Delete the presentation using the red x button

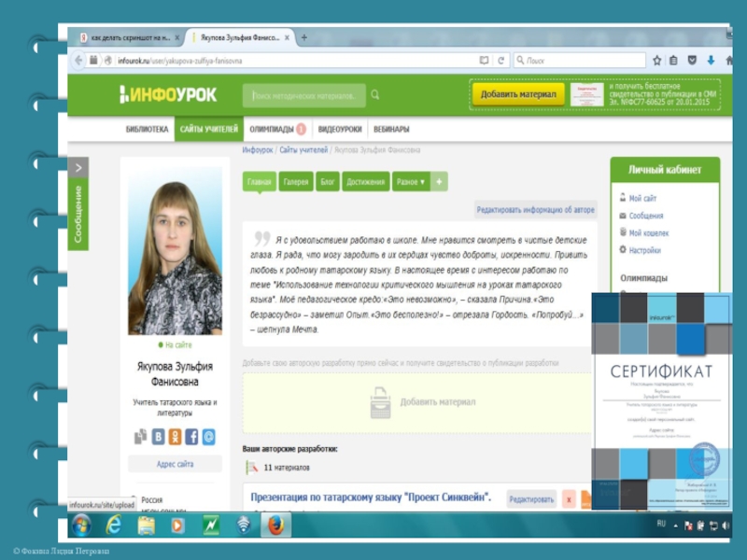click(569, 499)
